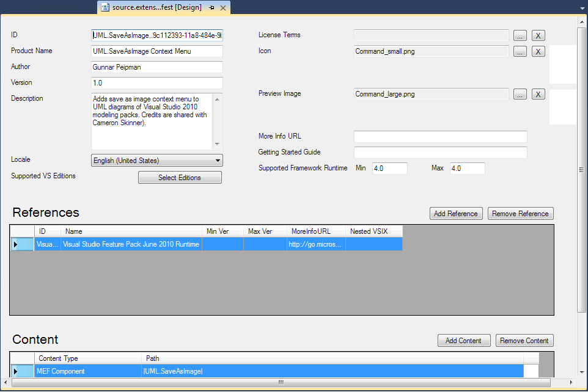This screenshot has height=392, width=588.
Task: Browse for a License Terms file
Action: (x=520, y=35)
